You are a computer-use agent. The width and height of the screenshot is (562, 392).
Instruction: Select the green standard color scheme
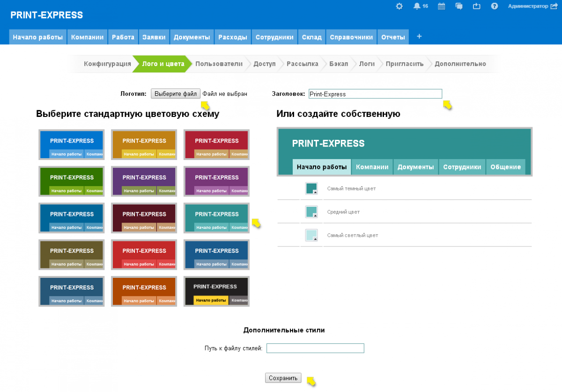pyautogui.click(x=71, y=181)
